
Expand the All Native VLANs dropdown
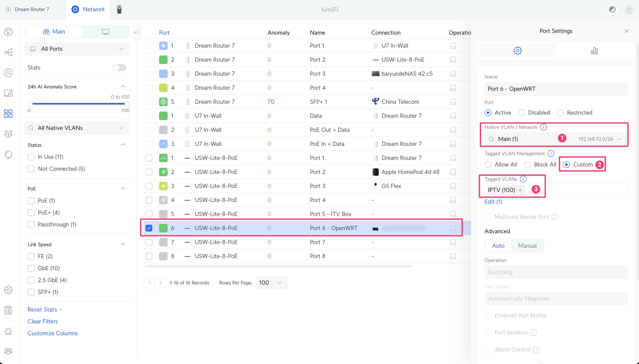[77, 128]
